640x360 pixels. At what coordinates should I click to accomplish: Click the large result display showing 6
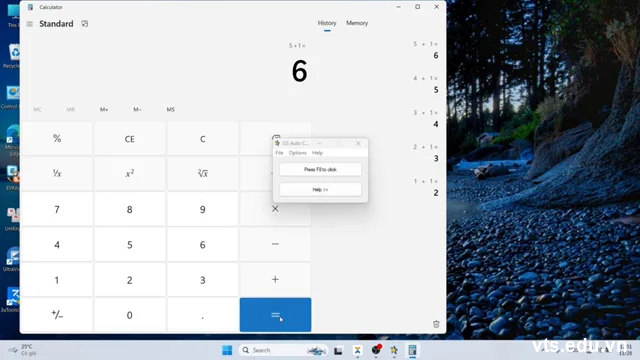299,71
